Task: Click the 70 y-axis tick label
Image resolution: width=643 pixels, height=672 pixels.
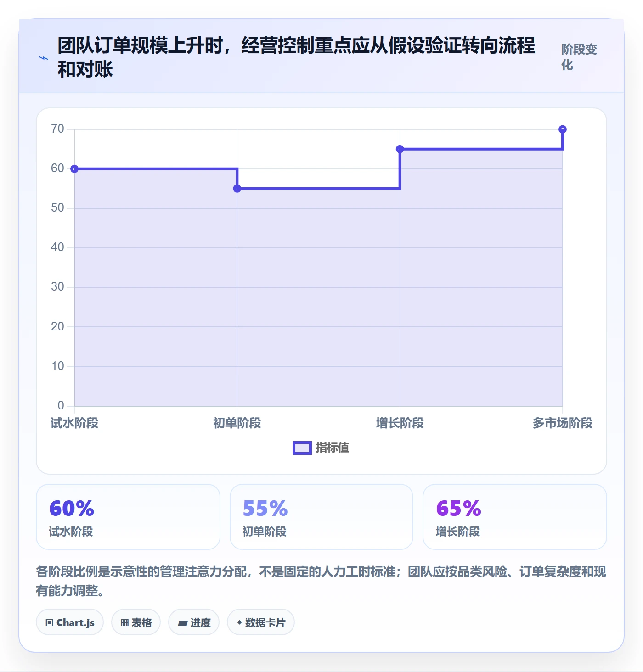Action: coord(57,129)
